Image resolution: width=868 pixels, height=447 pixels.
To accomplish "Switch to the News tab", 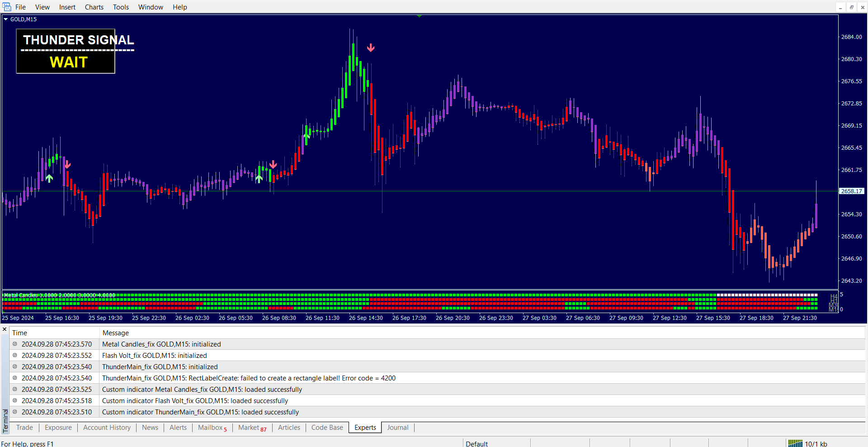I will point(150,428).
